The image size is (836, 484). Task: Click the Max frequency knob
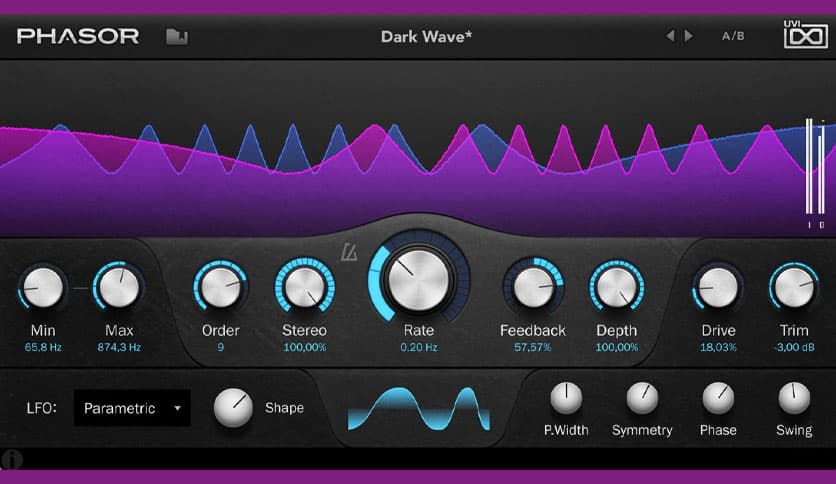(x=119, y=287)
